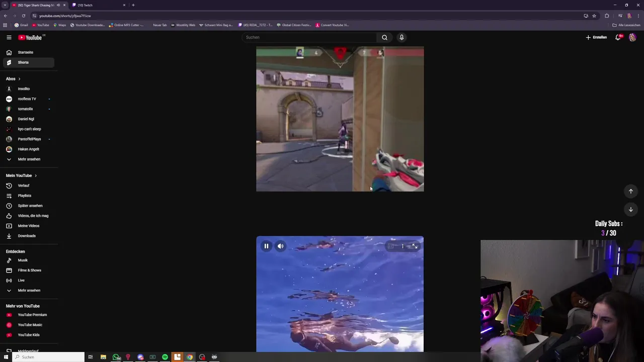Open the PantoffelPlays channel
The image size is (644, 362).
pos(29,139)
